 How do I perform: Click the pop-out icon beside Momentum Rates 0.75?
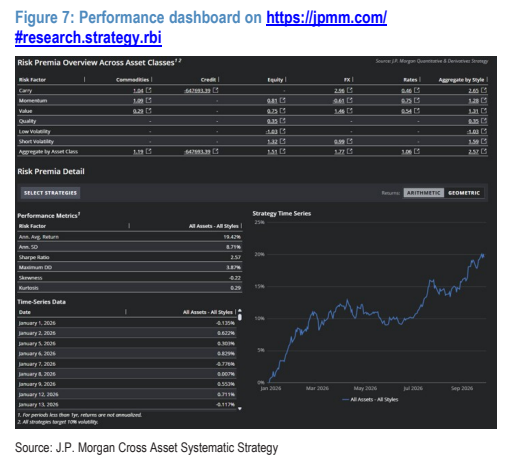[417, 100]
